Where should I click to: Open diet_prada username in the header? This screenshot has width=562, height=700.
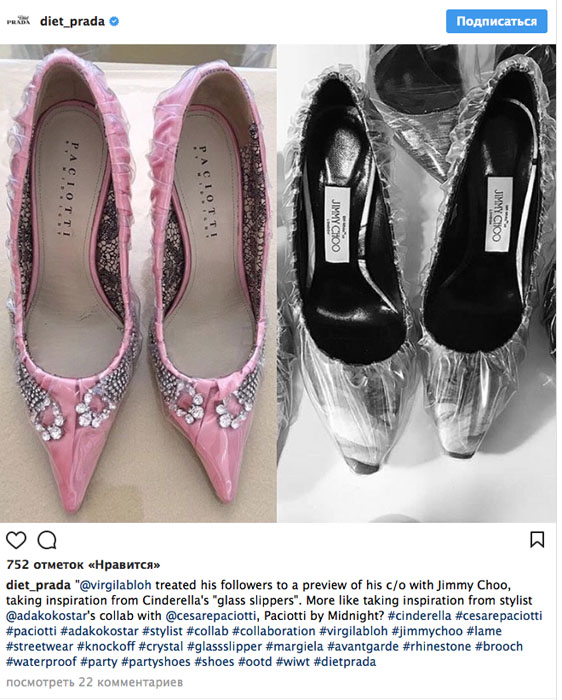tap(72, 21)
